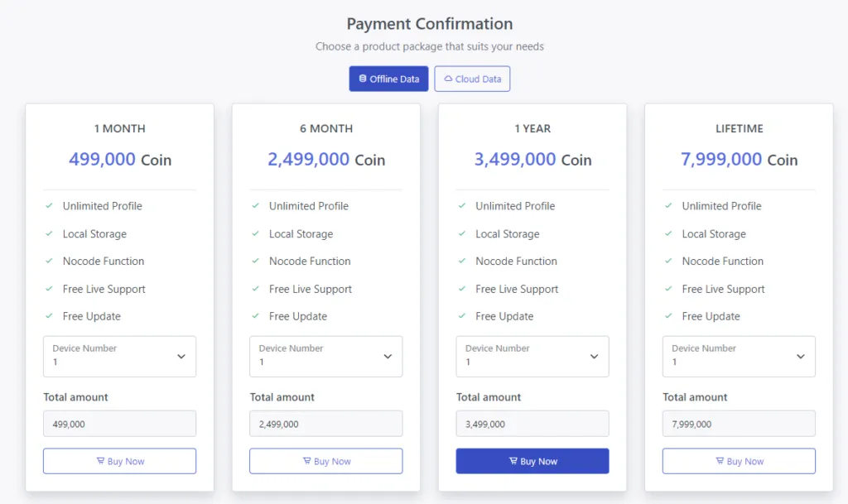
Task: Expand Device Number selector in Lifetime plan
Action: 739,357
